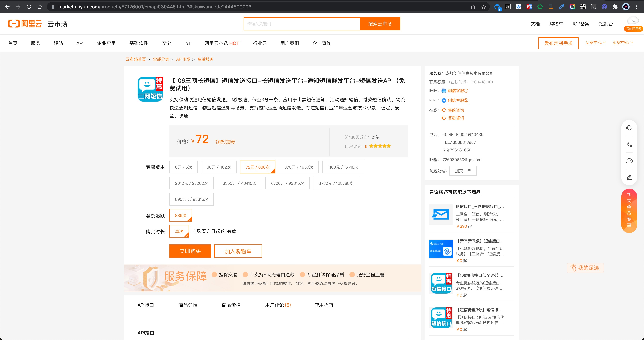
Task: Focus the keyword search input field
Action: coord(302,24)
